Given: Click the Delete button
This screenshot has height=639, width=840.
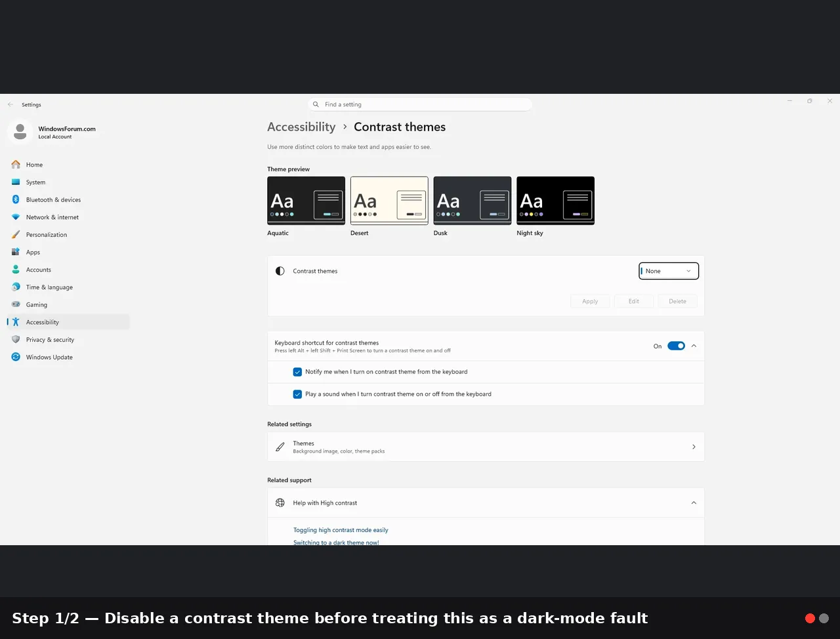Looking at the screenshot, I should (x=677, y=301).
